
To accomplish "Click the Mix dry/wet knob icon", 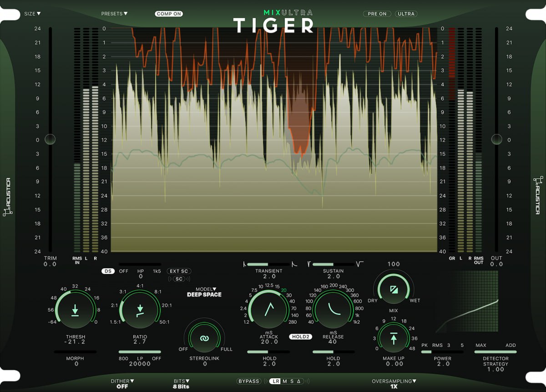I will point(394,289).
